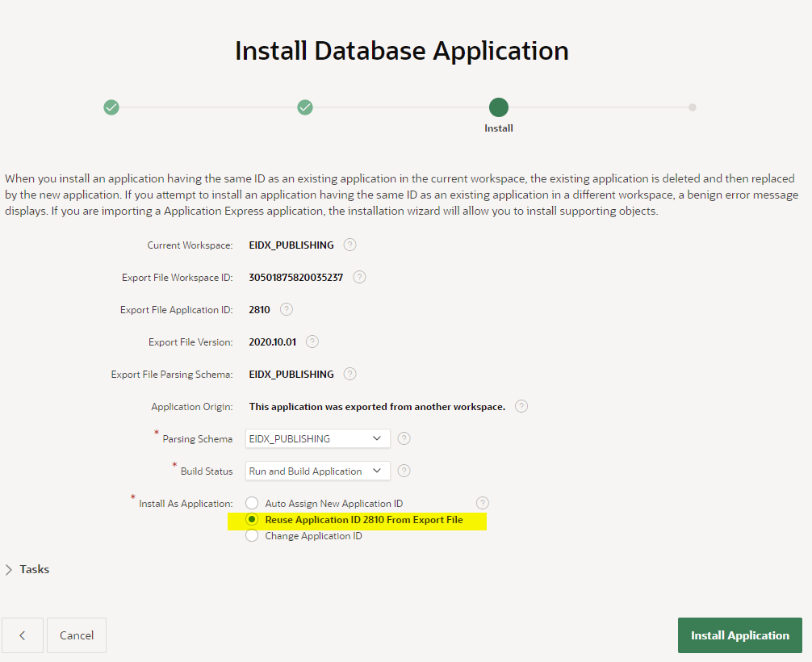Click help icon next to Parsing Schema dropdown
Screen dimensions: 812x662
pyautogui.click(x=404, y=438)
